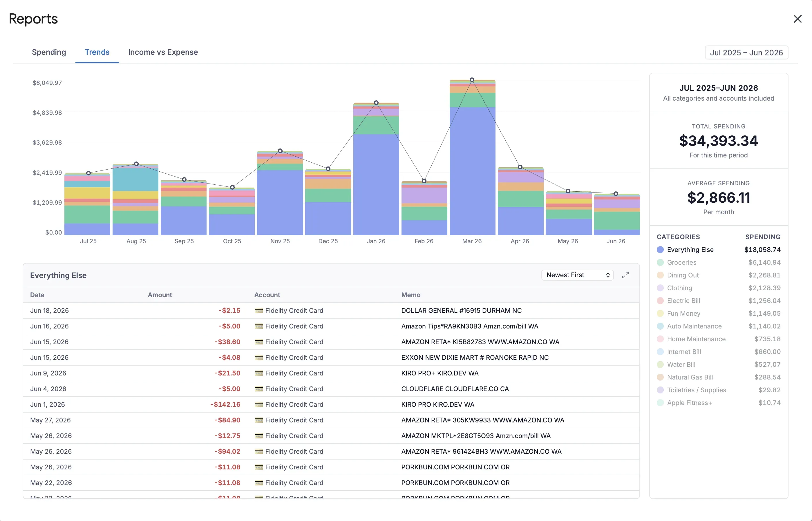Select the Auto Maintenance category
The image size is (812, 521).
point(719,326)
